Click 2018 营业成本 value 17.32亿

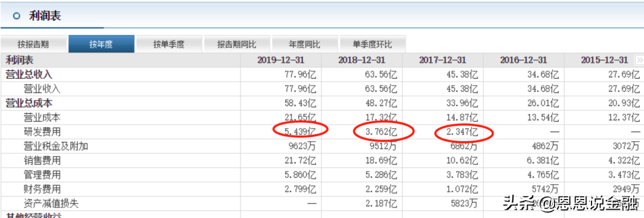[x=382, y=117]
